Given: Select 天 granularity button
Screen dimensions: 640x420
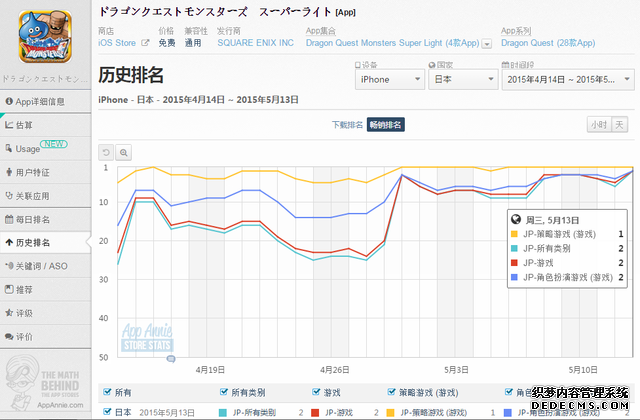Looking at the screenshot, I should (619, 124).
